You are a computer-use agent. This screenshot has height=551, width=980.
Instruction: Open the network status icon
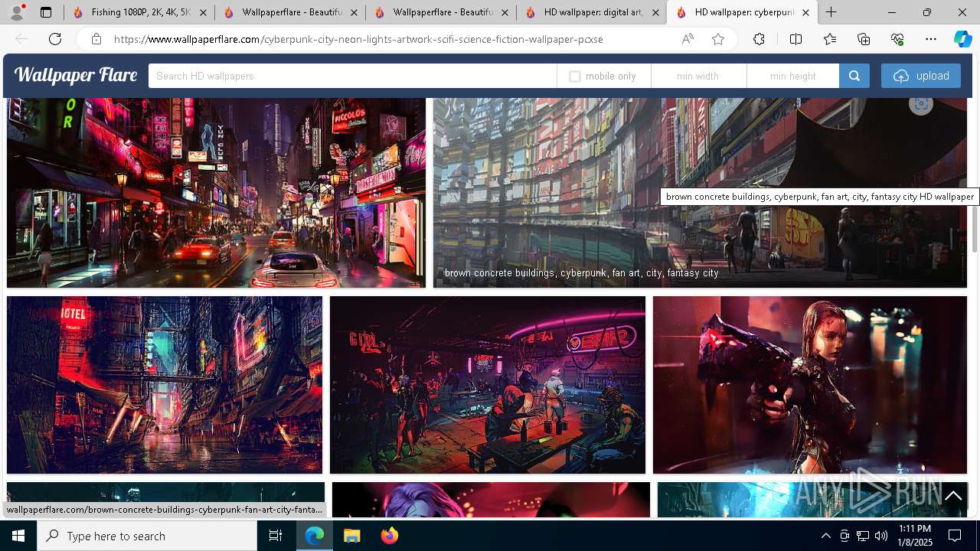click(863, 536)
